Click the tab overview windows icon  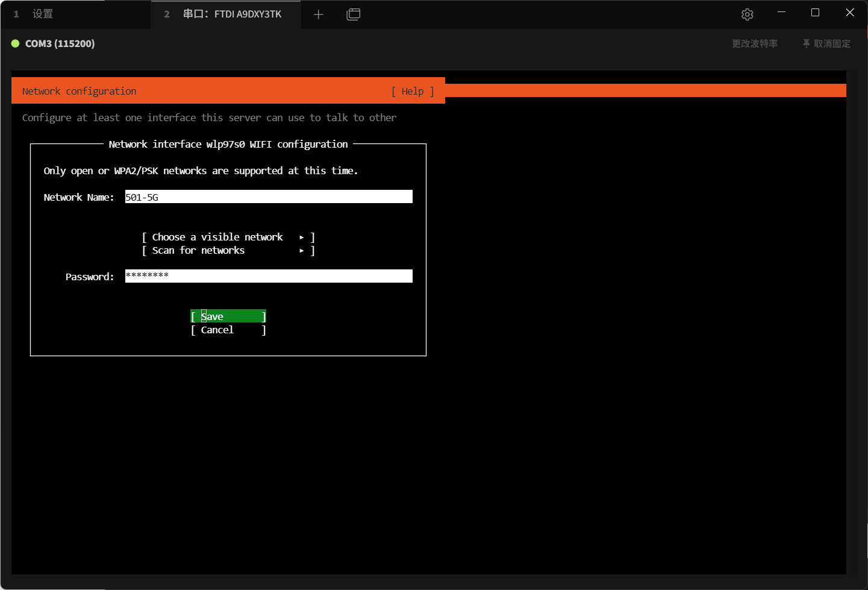[354, 14]
